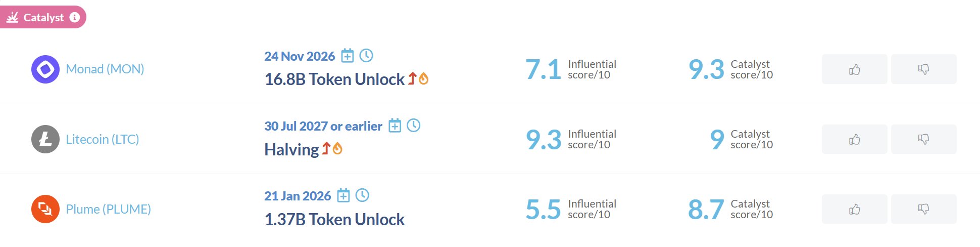This screenshot has width=980, height=247.
Task: Thumbs up the Plume token unlock
Action: 854,209
